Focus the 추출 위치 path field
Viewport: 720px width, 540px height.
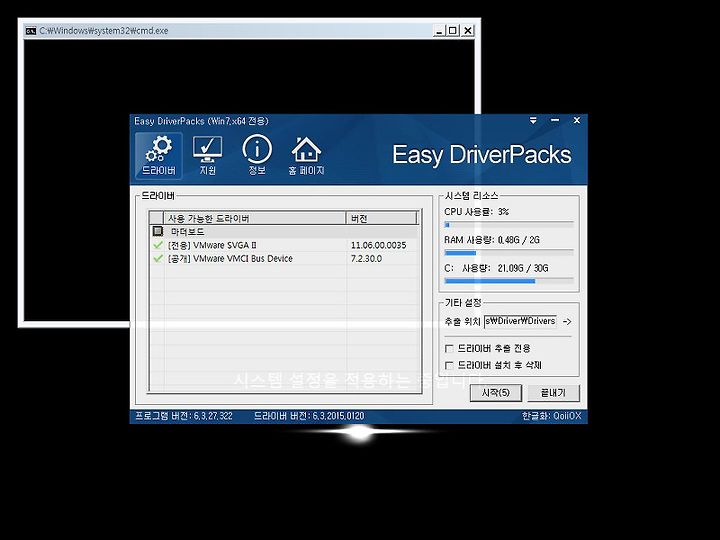pyautogui.click(x=520, y=321)
